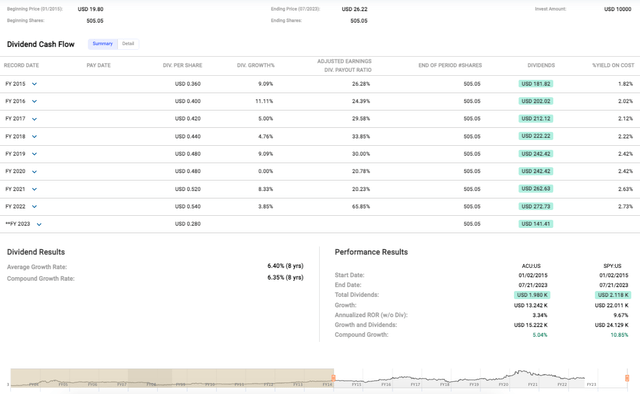Click the USD 202.02 dividends badge

coord(536,101)
